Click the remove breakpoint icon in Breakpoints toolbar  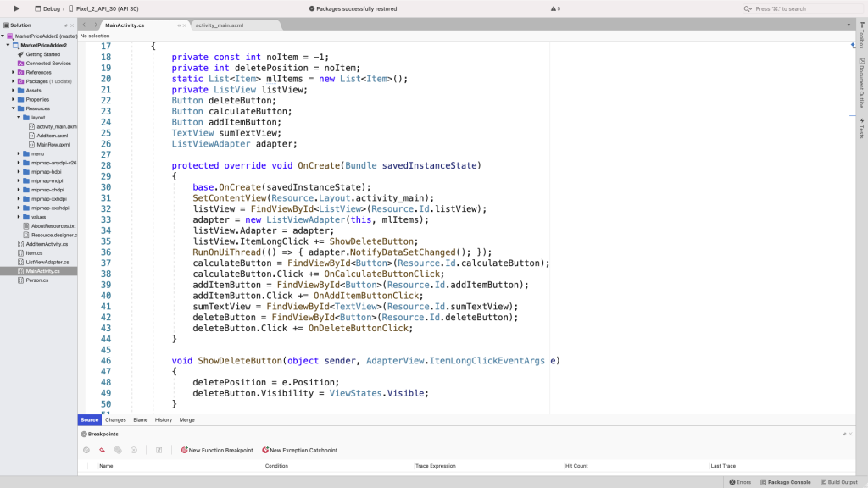pyautogui.click(x=103, y=450)
